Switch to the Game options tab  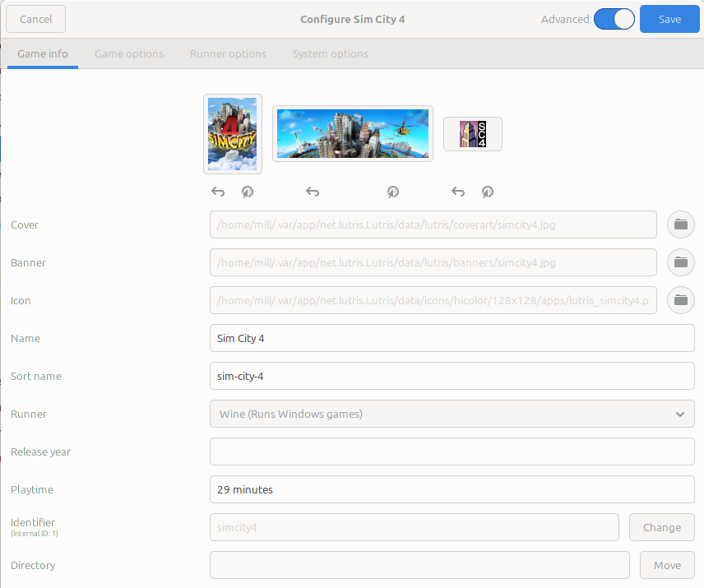(129, 53)
